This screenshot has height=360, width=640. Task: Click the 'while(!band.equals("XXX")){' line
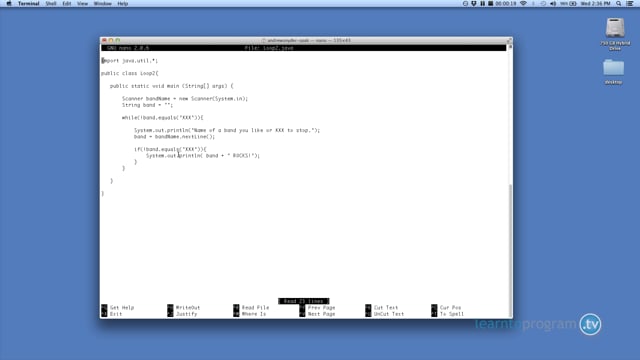pyautogui.click(x=162, y=118)
